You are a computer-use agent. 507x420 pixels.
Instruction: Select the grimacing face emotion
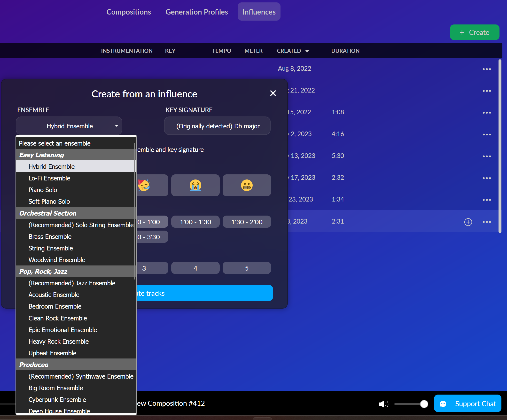click(247, 185)
